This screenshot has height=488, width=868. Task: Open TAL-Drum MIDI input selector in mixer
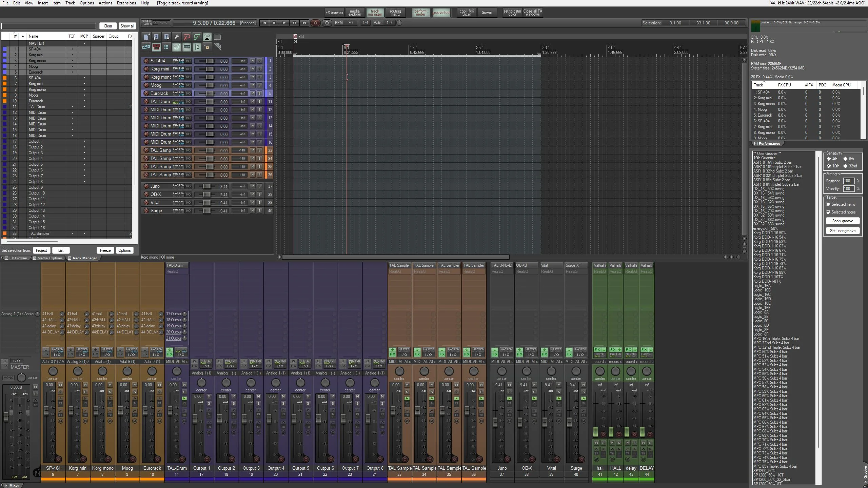point(177,362)
